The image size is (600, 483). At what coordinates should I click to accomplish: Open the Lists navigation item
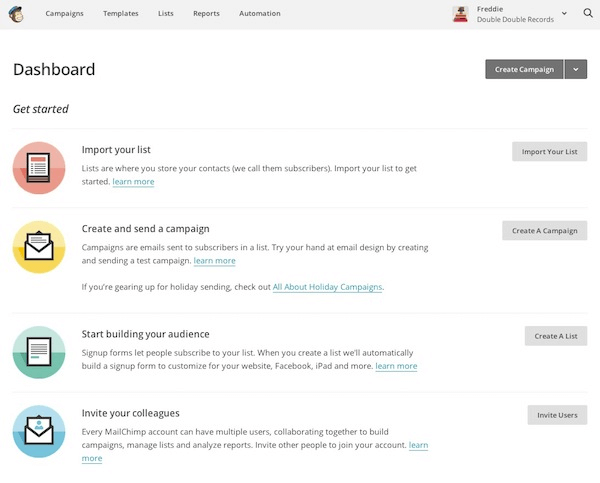[165, 14]
